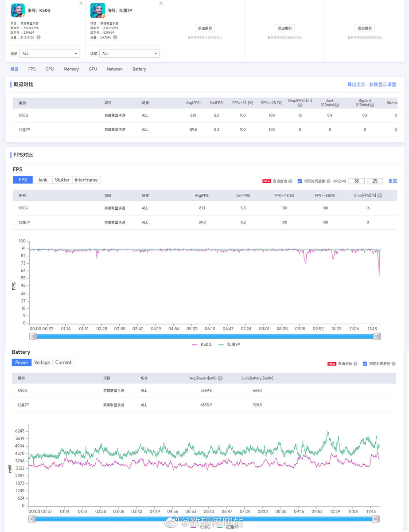Toggle K50G series in FPS chart legend
This screenshot has height=532, width=409.
202,344
